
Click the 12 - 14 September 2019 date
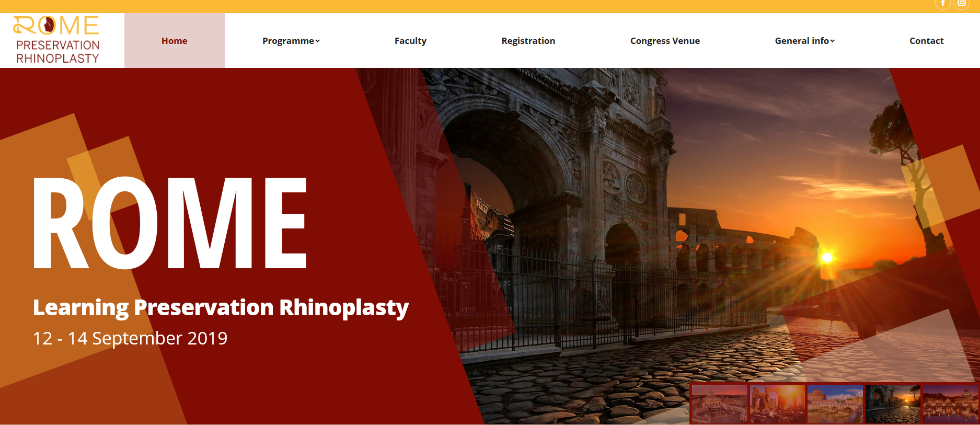click(130, 338)
